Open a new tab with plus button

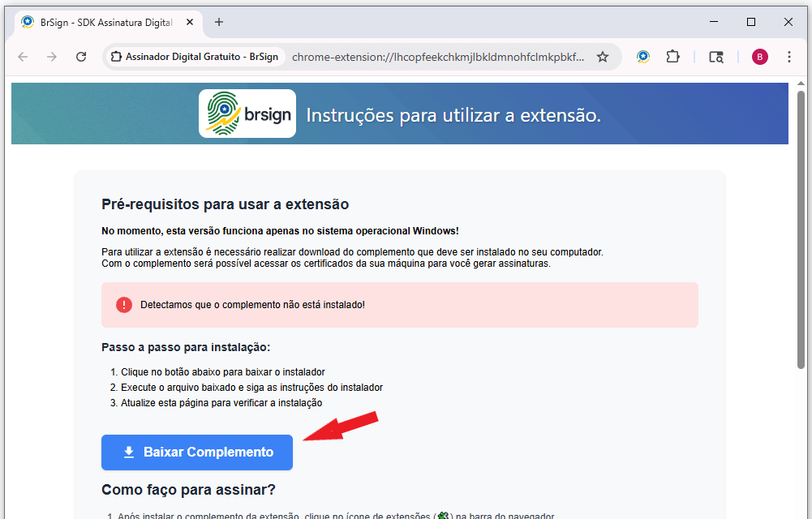point(219,22)
